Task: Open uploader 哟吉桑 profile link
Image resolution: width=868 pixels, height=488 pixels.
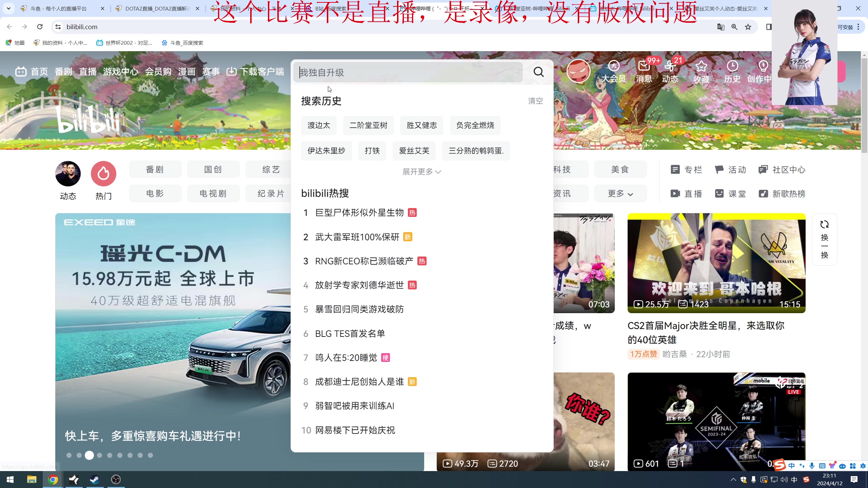Action: [x=674, y=354]
